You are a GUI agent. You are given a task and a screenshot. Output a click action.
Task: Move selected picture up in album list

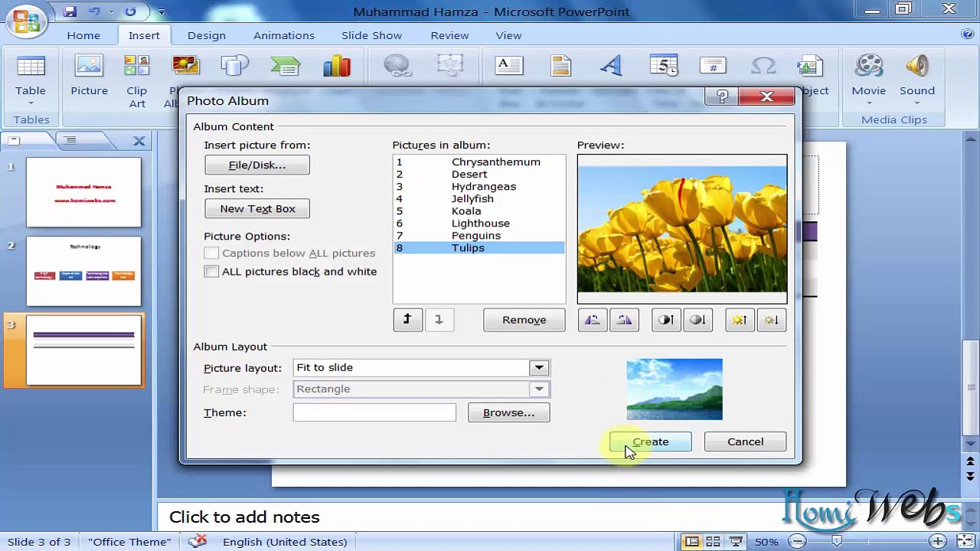pos(407,320)
